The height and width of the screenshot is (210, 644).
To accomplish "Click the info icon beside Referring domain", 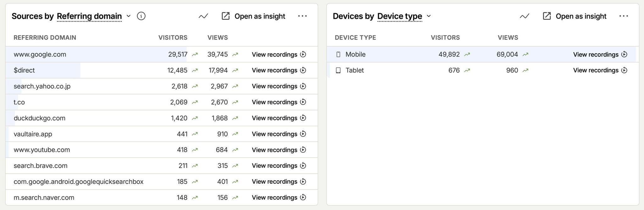I will [141, 16].
